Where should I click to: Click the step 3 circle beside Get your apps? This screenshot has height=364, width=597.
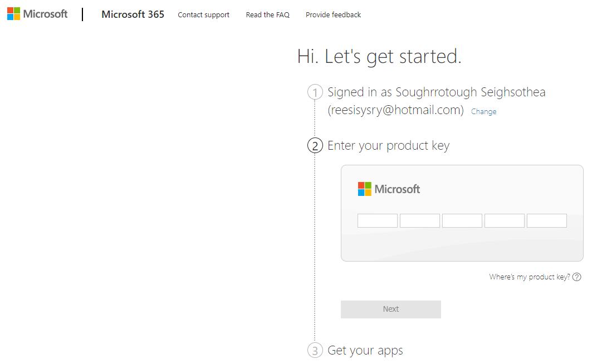[315, 350]
